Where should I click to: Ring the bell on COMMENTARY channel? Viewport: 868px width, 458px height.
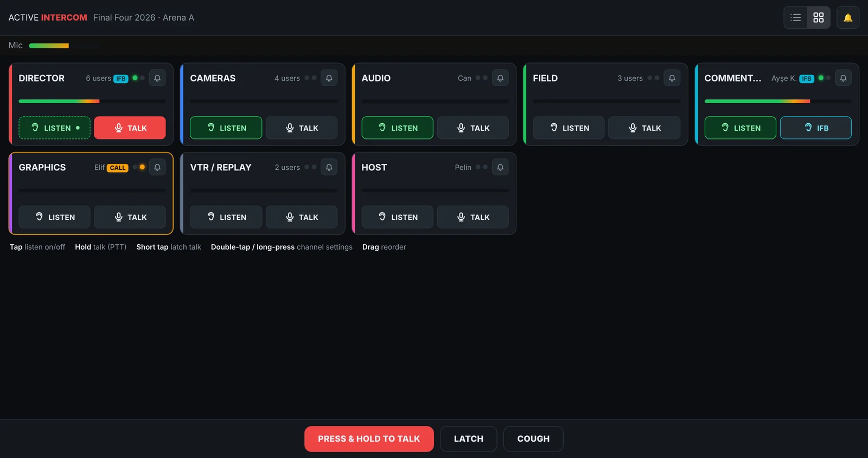tap(843, 78)
